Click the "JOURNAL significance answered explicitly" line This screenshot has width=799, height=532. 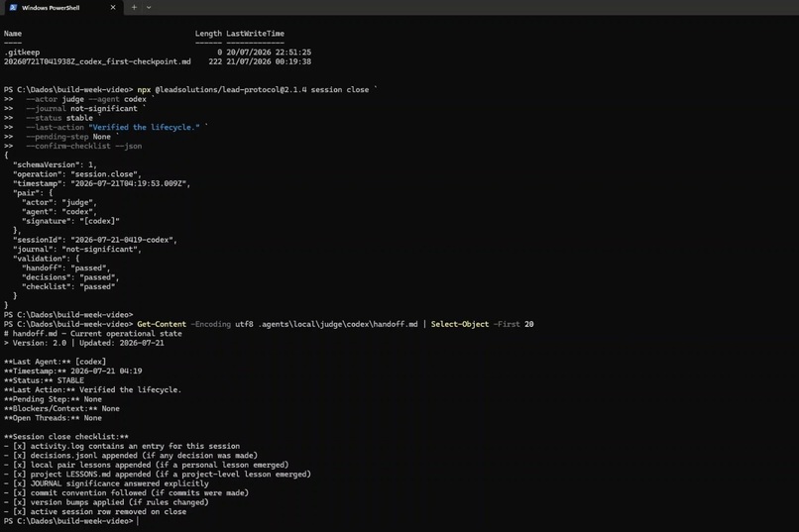pos(106,483)
